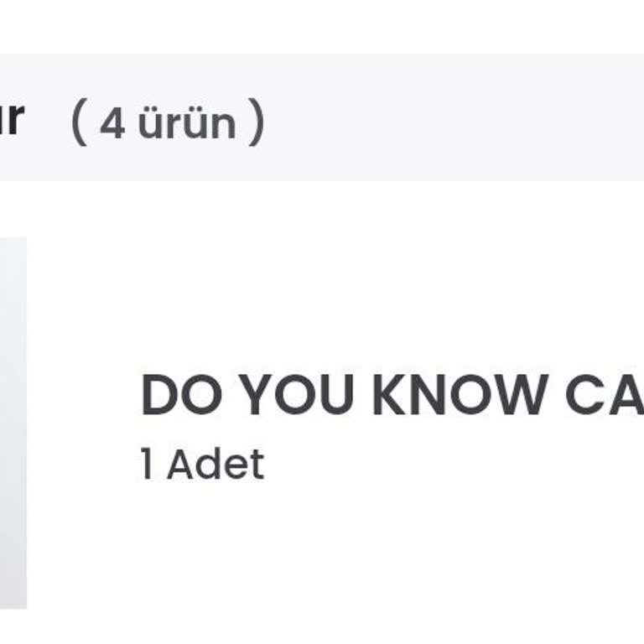
Task: Click the "DO YOU KNOW CA" product title
Action: tap(392, 396)
